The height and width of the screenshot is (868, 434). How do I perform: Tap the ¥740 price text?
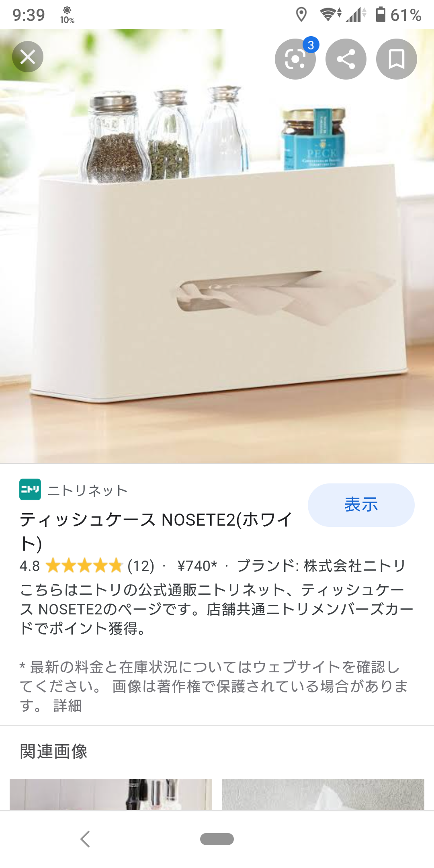coord(197,566)
